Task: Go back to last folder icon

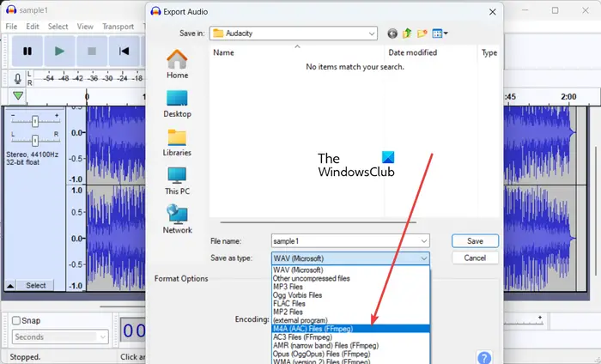Action: [392, 33]
